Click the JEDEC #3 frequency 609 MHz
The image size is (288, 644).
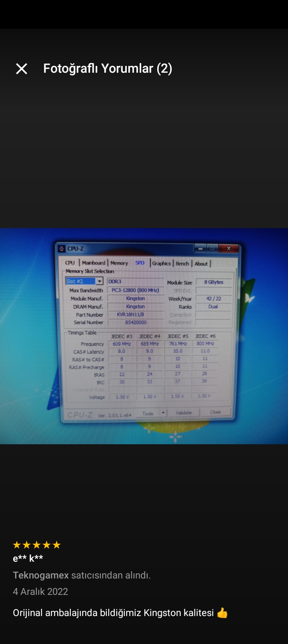(x=122, y=344)
